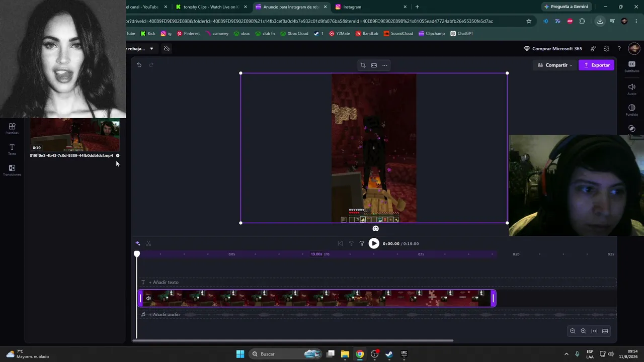Split the clip with the scissors tool
The image size is (644, 362).
[x=148, y=243]
